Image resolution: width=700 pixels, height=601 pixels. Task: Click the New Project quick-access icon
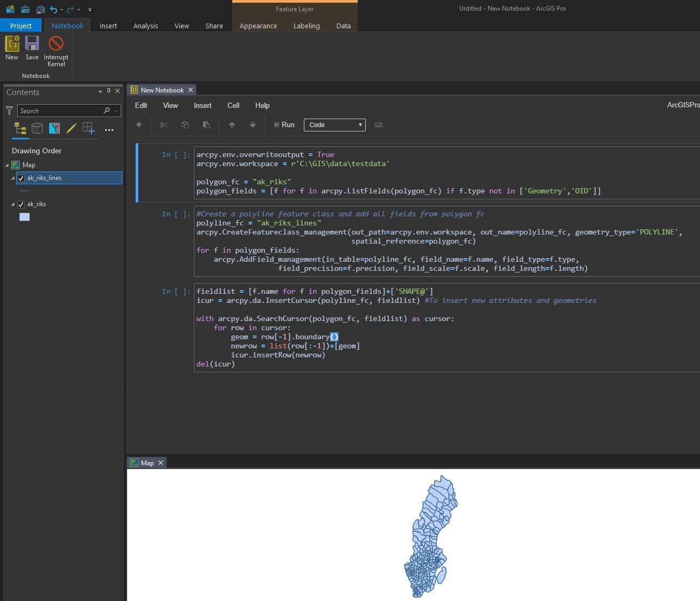click(x=11, y=9)
